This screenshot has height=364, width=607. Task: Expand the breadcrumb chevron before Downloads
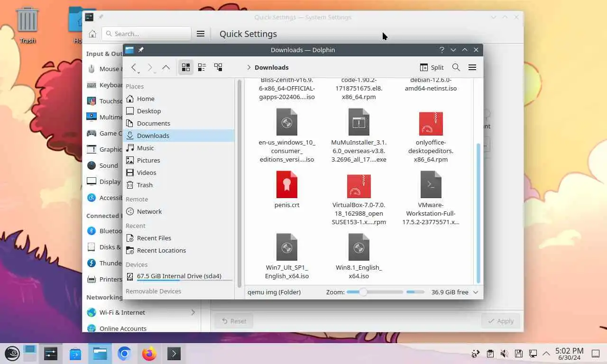point(249,67)
